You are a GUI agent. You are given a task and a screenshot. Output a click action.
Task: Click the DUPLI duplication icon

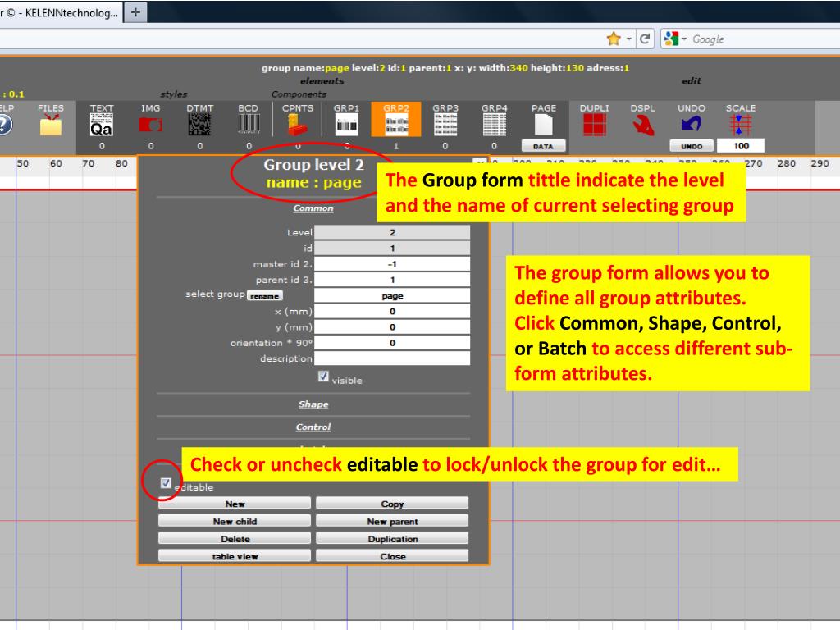[594, 125]
